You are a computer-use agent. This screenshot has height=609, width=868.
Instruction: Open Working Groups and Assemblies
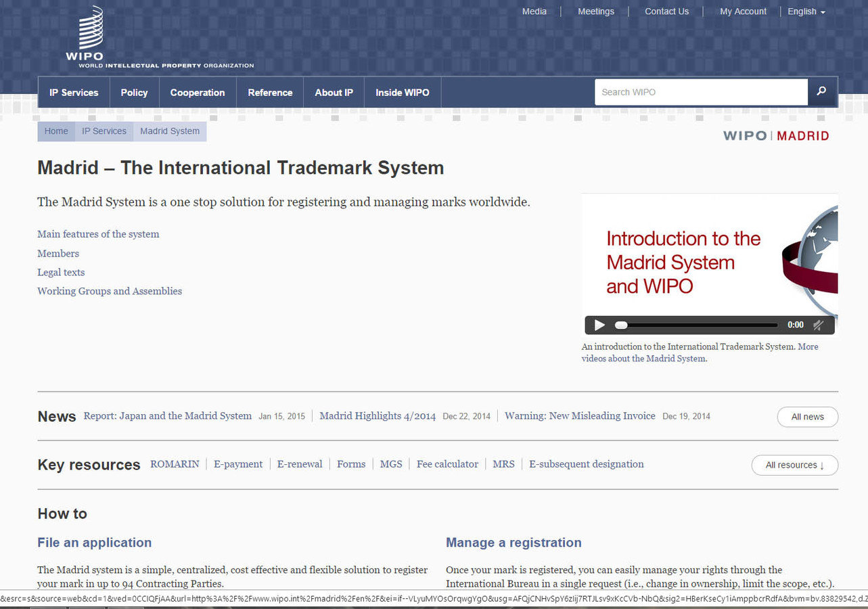(x=110, y=292)
